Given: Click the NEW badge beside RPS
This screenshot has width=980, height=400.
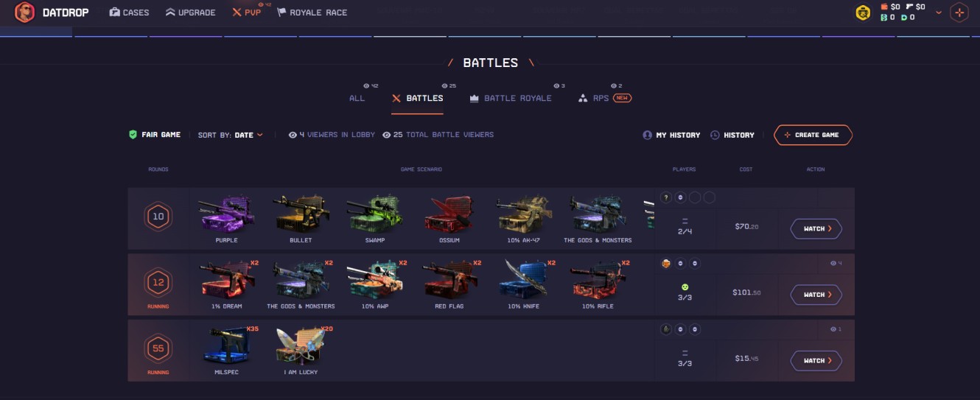Looking at the screenshot, I should click(x=623, y=98).
